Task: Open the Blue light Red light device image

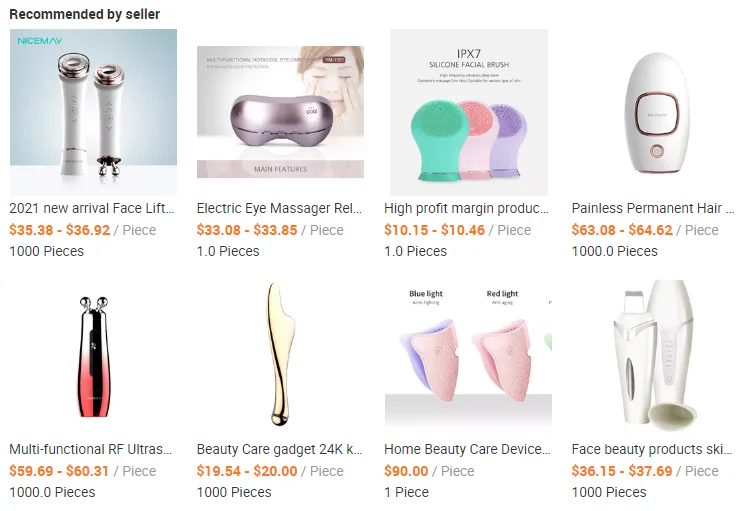Action: tap(468, 354)
